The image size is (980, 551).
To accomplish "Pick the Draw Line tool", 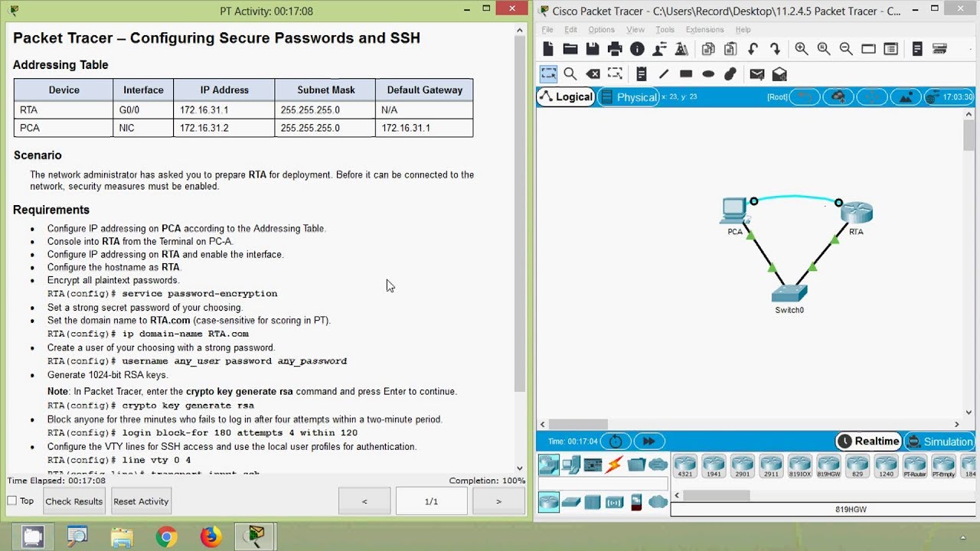I will coord(664,73).
